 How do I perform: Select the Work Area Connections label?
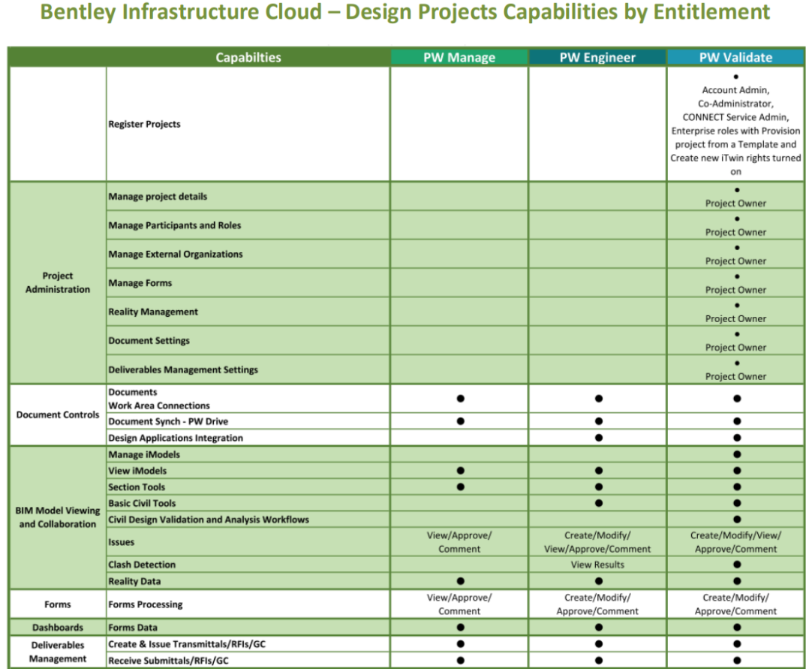click(x=159, y=405)
